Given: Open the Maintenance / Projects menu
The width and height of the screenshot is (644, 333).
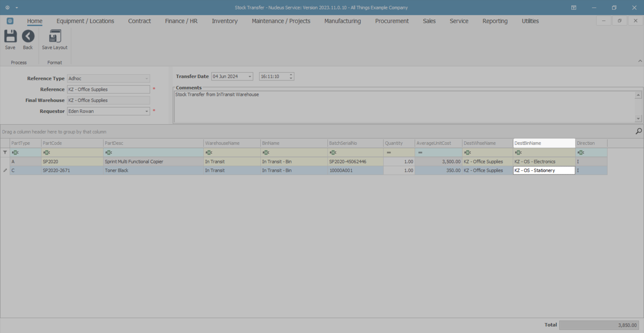Looking at the screenshot, I should click(x=281, y=21).
